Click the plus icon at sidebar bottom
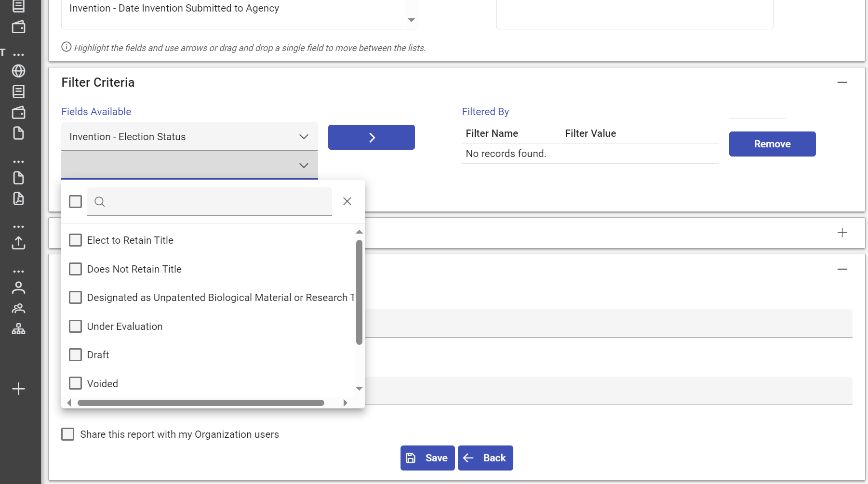The image size is (868, 484). click(x=19, y=389)
